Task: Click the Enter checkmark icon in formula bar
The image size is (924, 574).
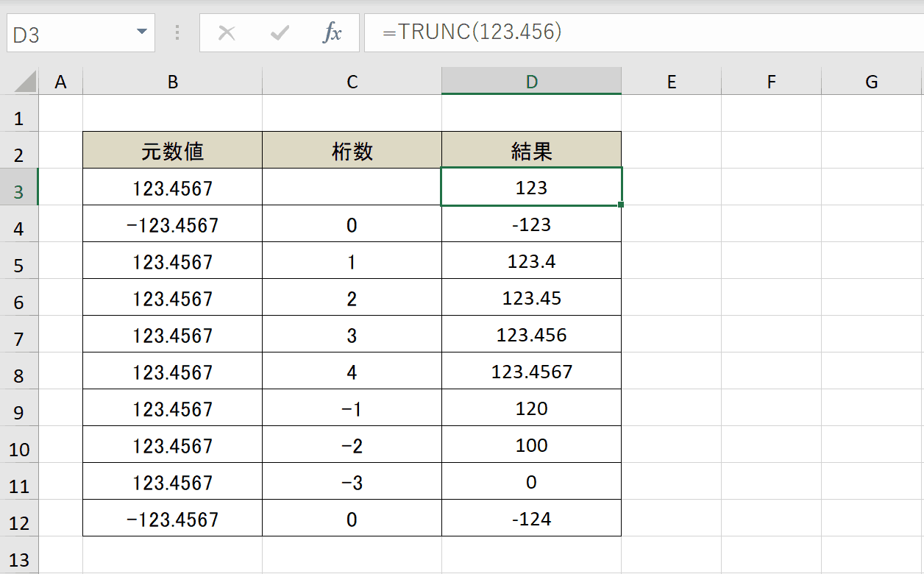Action: 280,32
